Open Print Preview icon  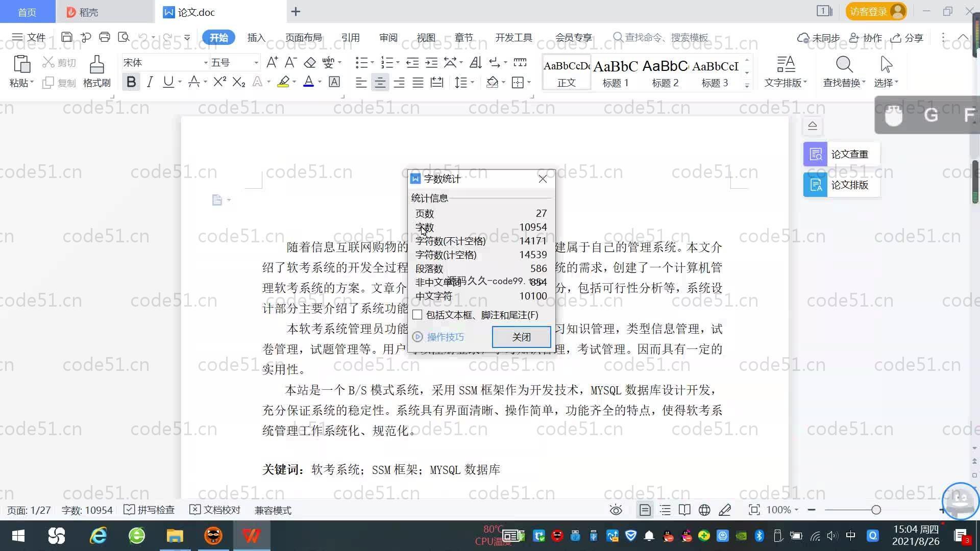coord(124,37)
